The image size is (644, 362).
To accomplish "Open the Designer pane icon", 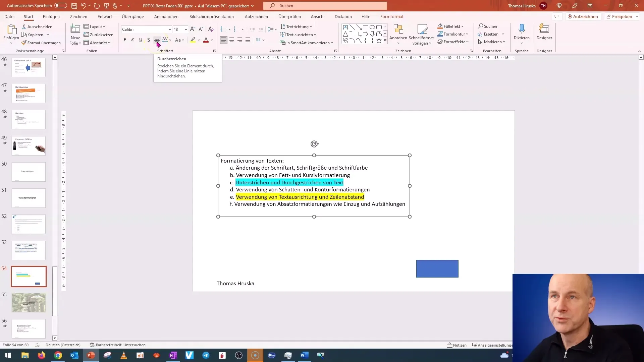I will coord(544,29).
